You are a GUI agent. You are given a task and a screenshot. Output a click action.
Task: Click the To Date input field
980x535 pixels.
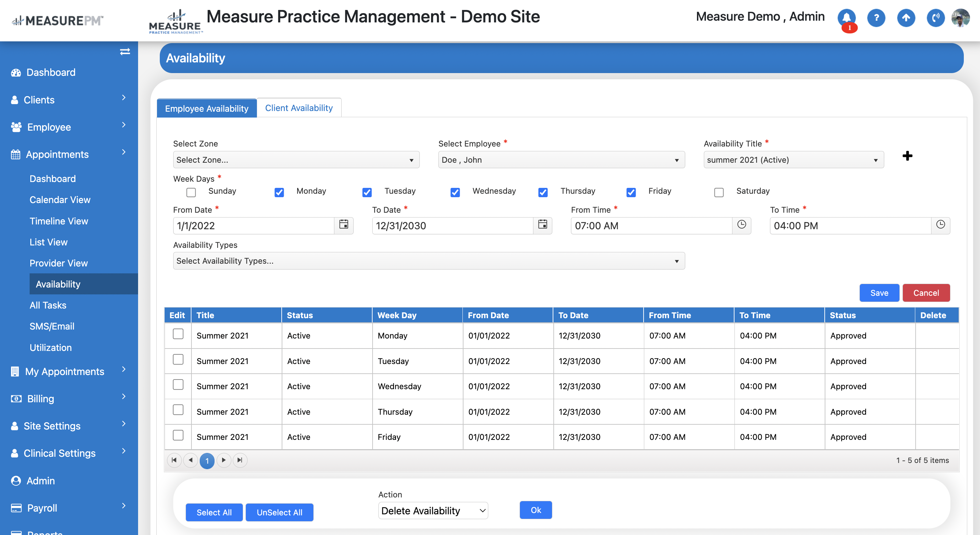click(x=452, y=226)
